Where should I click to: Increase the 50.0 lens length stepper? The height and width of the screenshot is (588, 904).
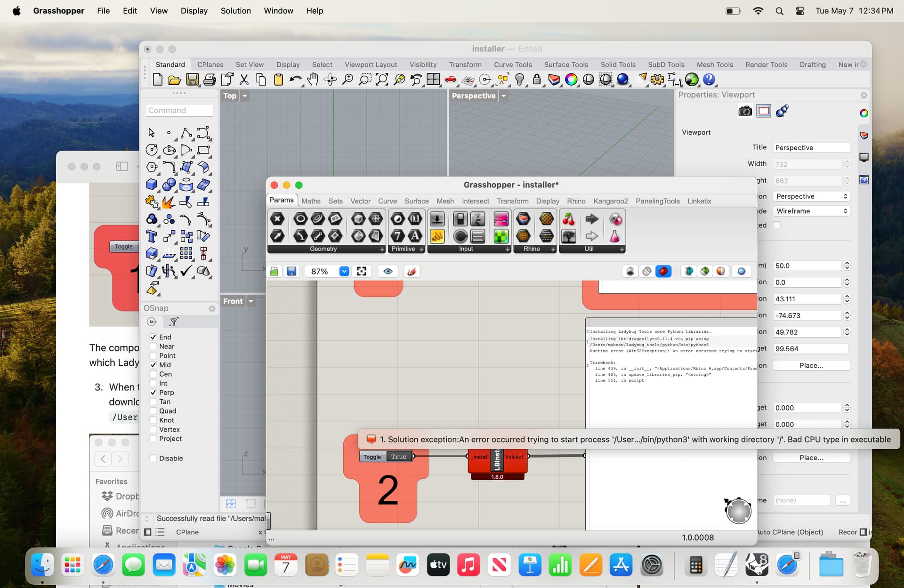tap(847, 264)
